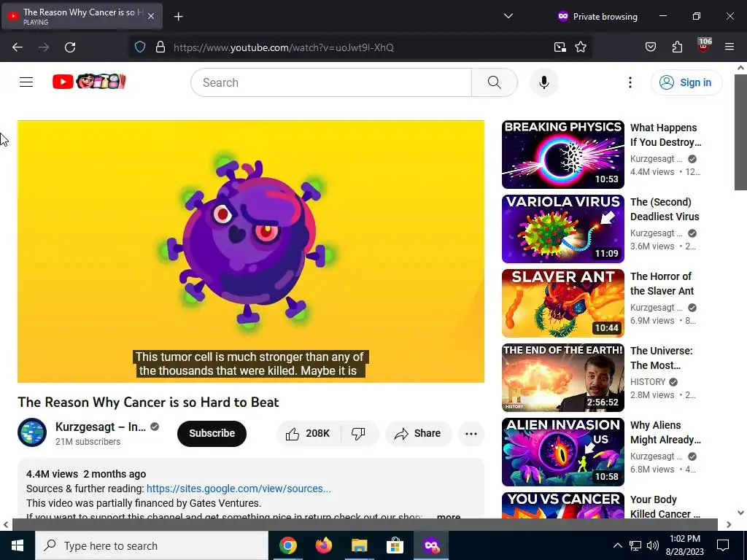
Task: Like the video with thumbs up
Action: pyautogui.click(x=308, y=433)
